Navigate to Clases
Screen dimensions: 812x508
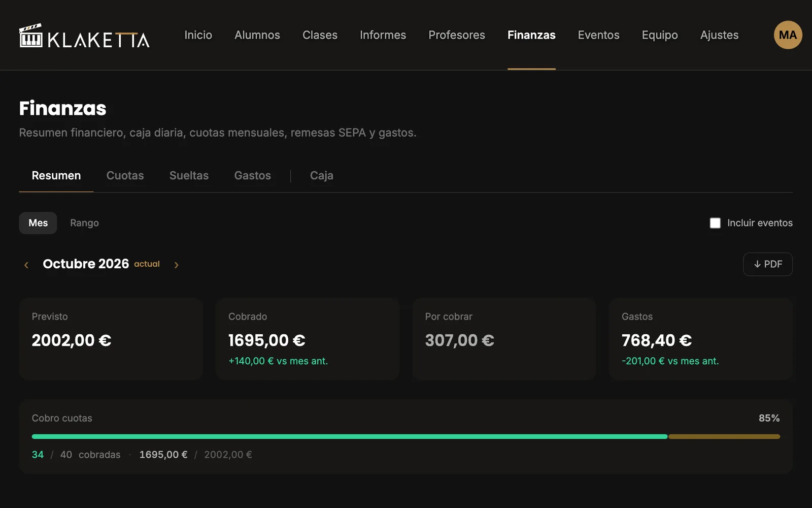(320, 35)
